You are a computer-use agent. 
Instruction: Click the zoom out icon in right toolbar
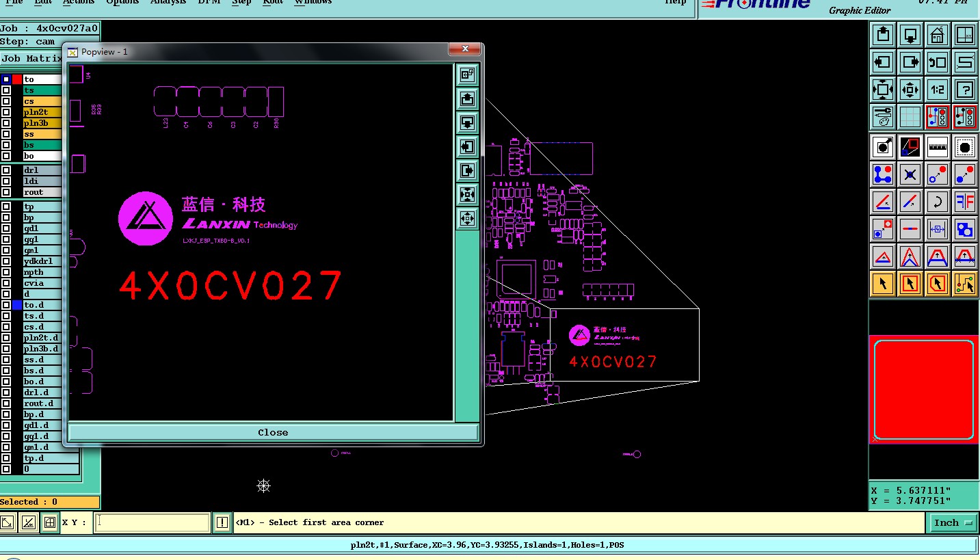coord(910,90)
